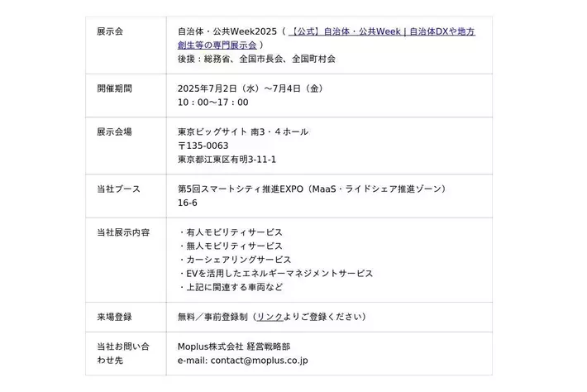Click the 当社展示内容 row header

(123, 232)
